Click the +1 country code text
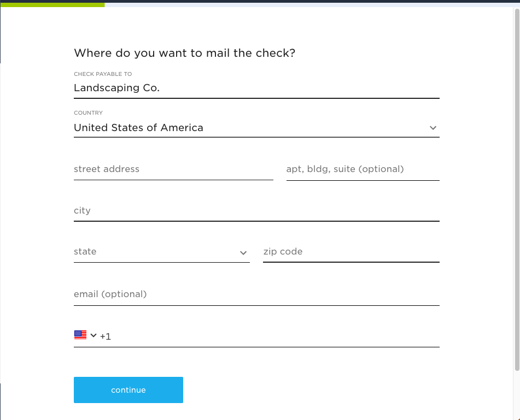Screen dimensions: 520x420 (x=106, y=336)
